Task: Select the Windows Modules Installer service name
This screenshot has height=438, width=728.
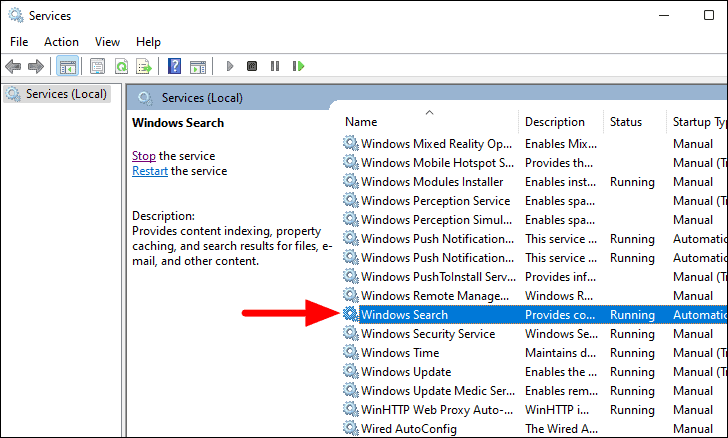Action: (432, 182)
